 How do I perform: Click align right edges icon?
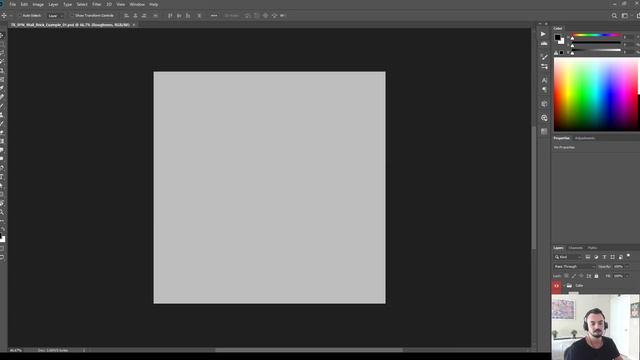pyautogui.click(x=144, y=16)
